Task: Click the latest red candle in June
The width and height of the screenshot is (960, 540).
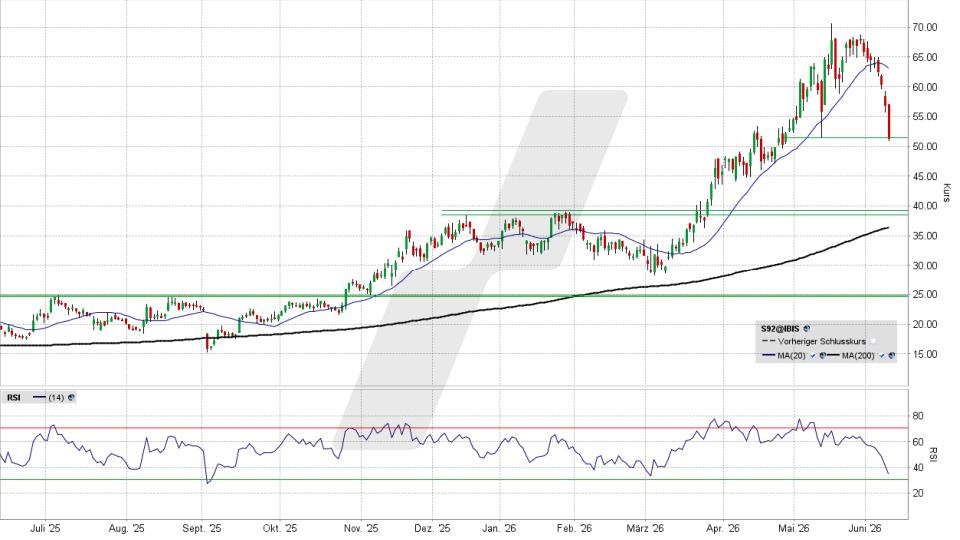Action: [x=889, y=122]
